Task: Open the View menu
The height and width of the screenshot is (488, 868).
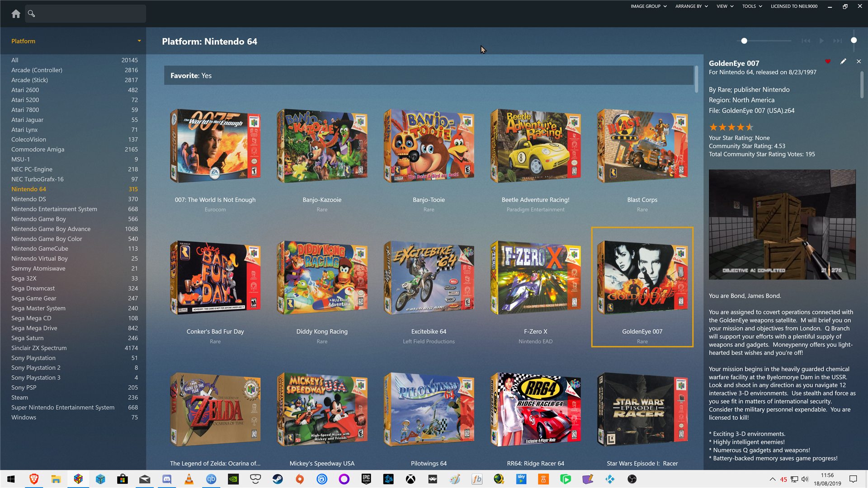Action: coord(725,6)
